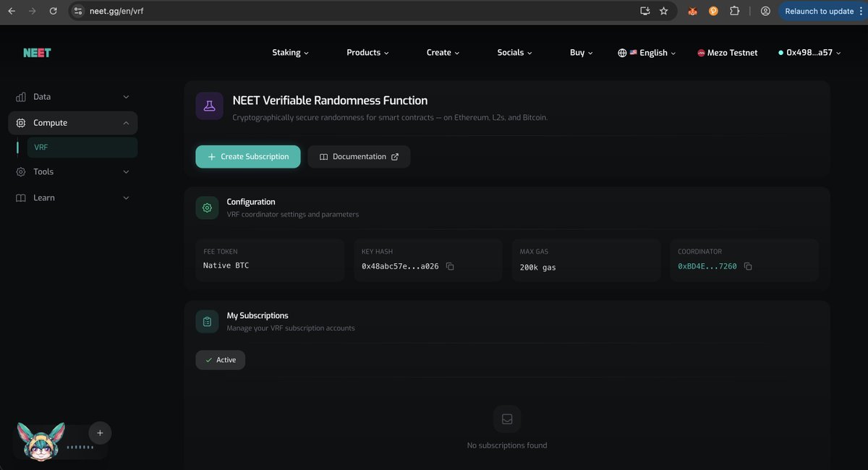The height and width of the screenshot is (470, 868).
Task: Click install app icon in address bar
Action: (645, 11)
